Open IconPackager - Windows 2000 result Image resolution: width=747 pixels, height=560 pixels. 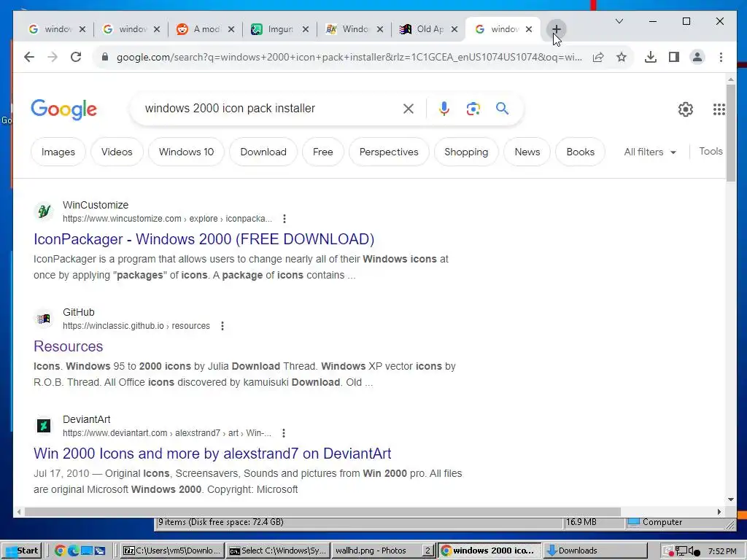tap(204, 239)
